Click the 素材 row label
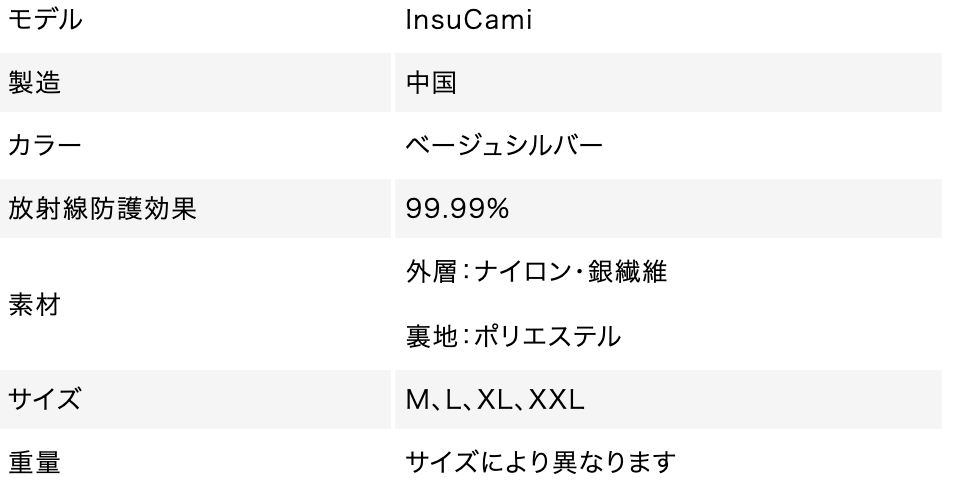The height and width of the screenshot is (492, 954). tap(35, 305)
